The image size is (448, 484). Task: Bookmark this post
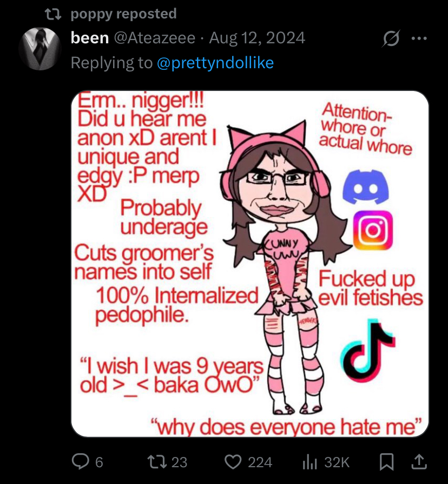(x=386, y=462)
